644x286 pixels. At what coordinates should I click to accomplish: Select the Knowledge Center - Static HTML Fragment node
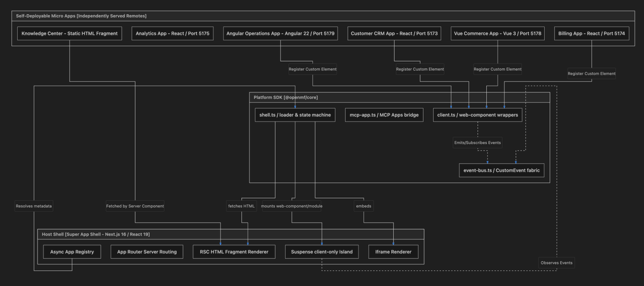tap(69, 33)
